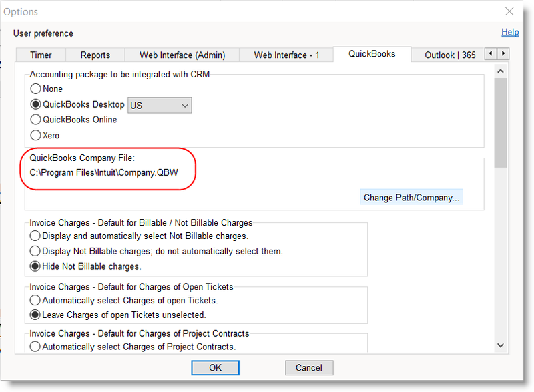Click the scrollbar down arrow
The image size is (534, 392).
click(501, 345)
